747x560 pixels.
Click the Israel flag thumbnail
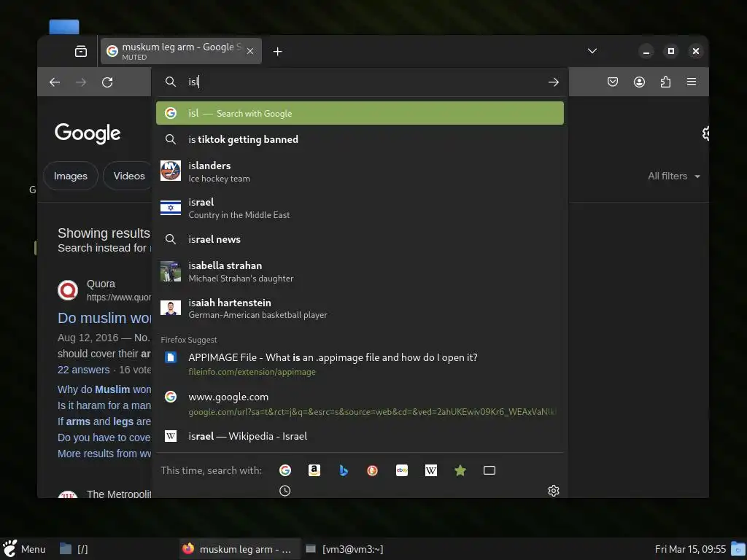(171, 208)
